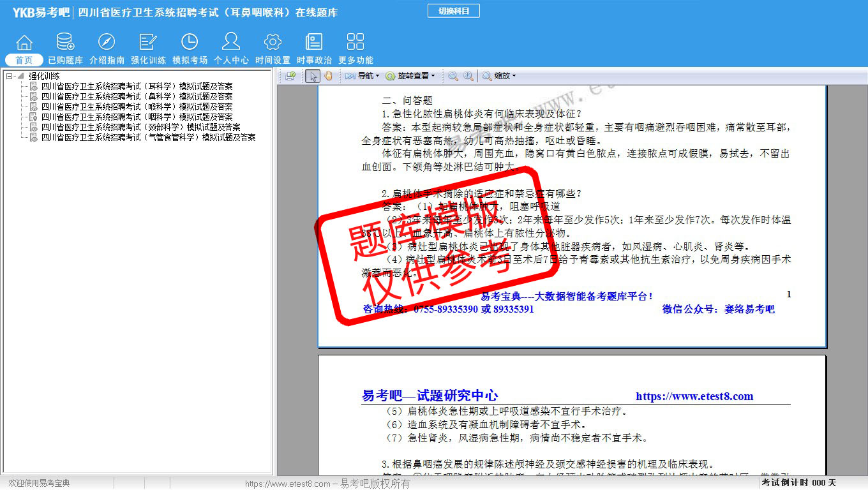Open the 时事政治 news icon
Viewport: 868px width, 490px height.
pyautogui.click(x=314, y=42)
